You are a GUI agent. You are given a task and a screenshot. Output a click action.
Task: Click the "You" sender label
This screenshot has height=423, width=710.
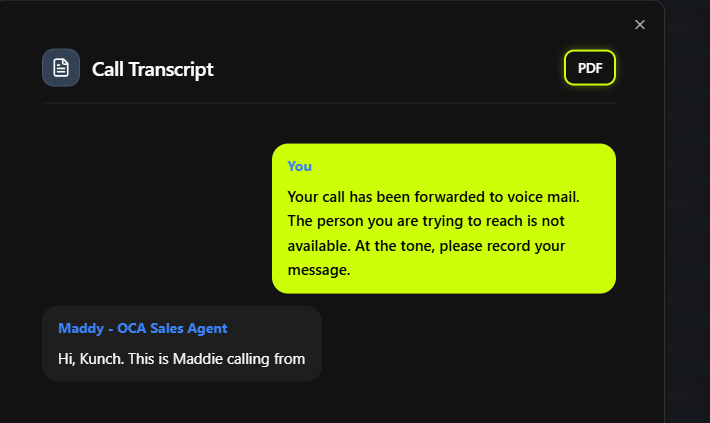point(299,166)
